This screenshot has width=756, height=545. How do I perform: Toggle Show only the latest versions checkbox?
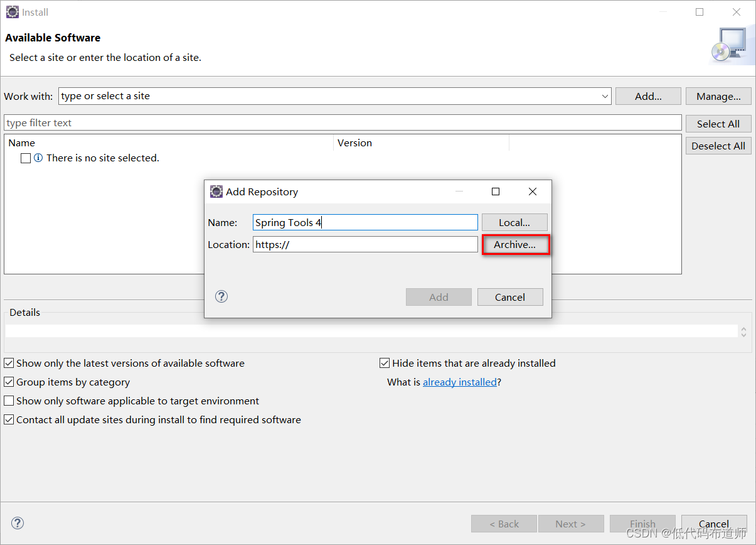(x=9, y=363)
